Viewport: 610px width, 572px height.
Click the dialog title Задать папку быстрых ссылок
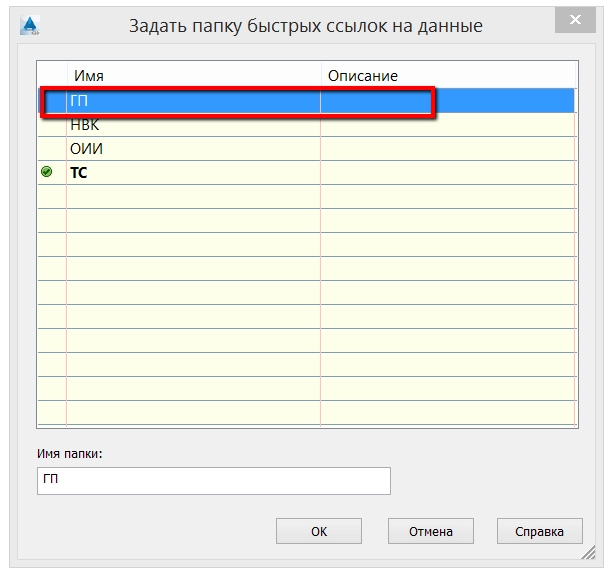(x=305, y=26)
